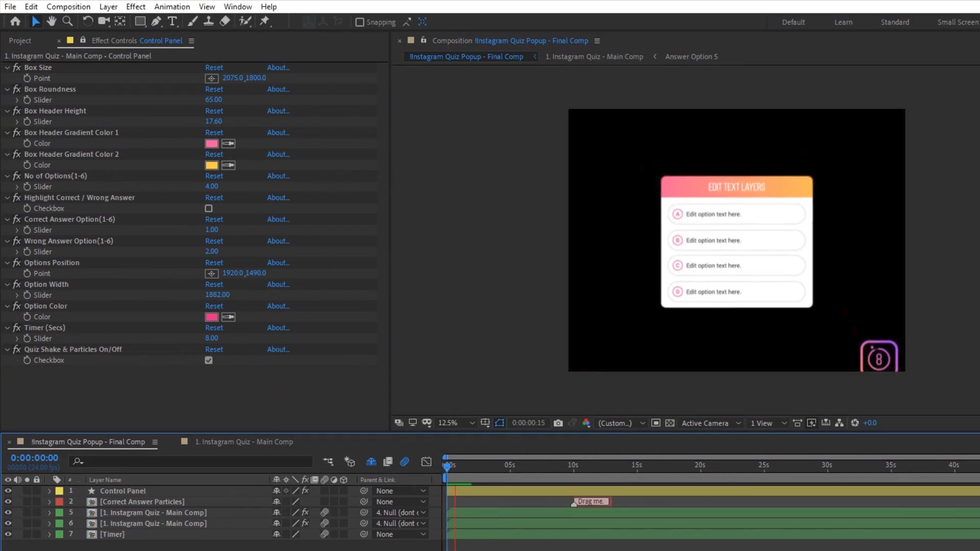Open the 1 View layout dropdown

(768, 423)
